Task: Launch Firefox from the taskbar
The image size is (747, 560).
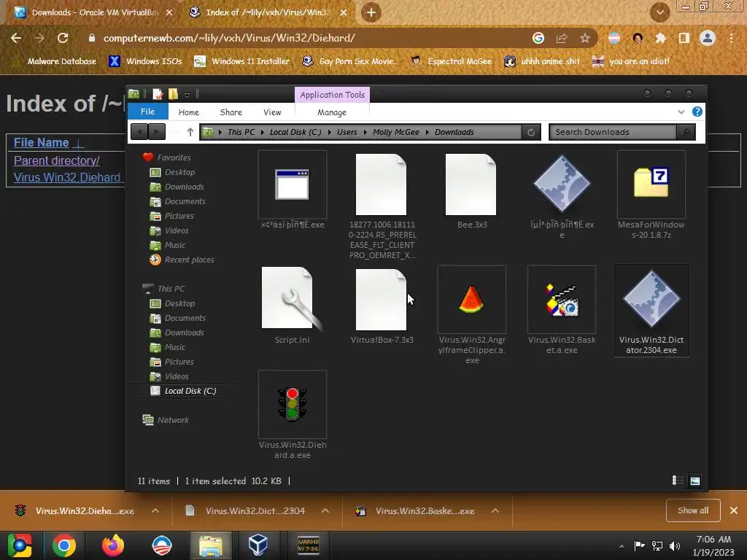Action: point(113,545)
